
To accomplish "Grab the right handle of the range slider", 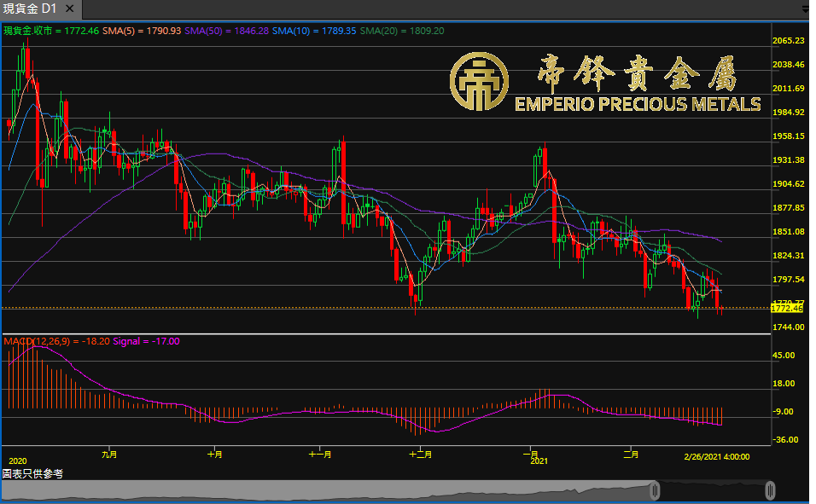I will tap(770, 490).
